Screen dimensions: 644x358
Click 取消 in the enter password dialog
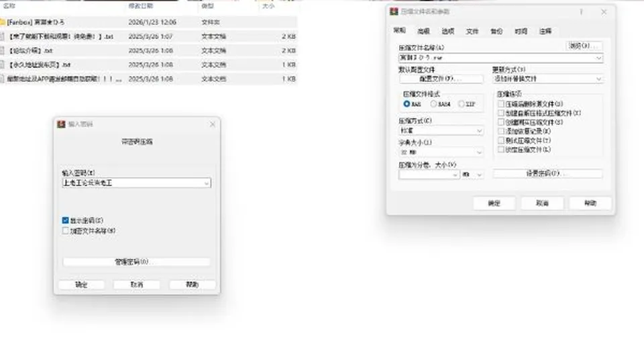click(137, 284)
